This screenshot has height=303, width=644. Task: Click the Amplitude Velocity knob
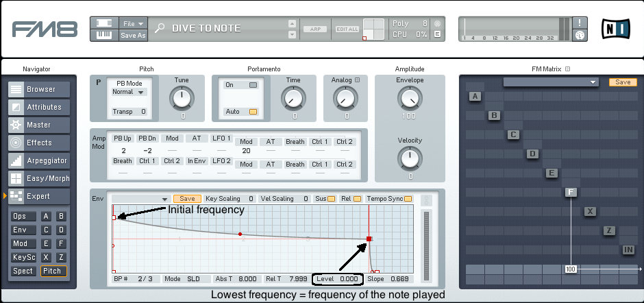click(410, 159)
